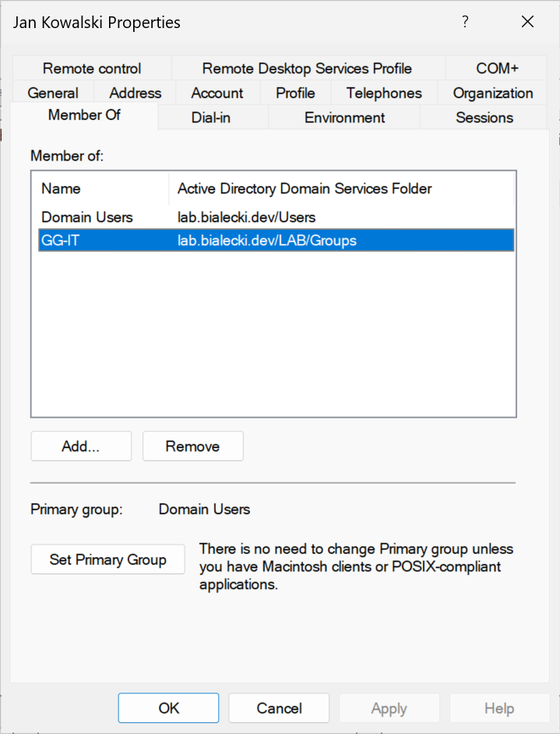Image resolution: width=560 pixels, height=734 pixels.
Task: Click the Set Primary Group button
Action: [x=107, y=559]
